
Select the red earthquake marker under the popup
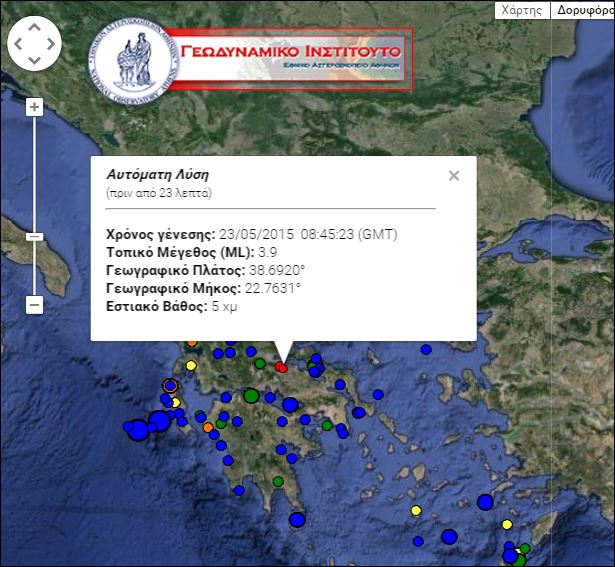(281, 367)
